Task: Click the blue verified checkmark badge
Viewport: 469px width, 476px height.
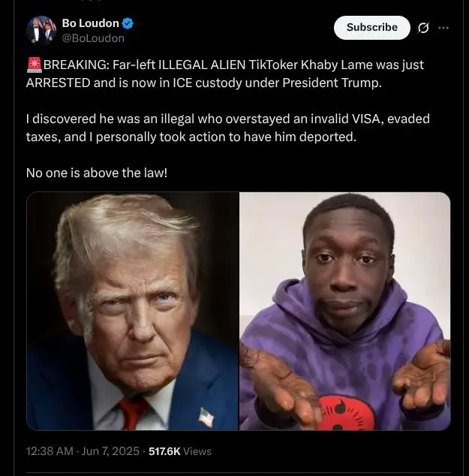Action: pyautogui.click(x=128, y=23)
